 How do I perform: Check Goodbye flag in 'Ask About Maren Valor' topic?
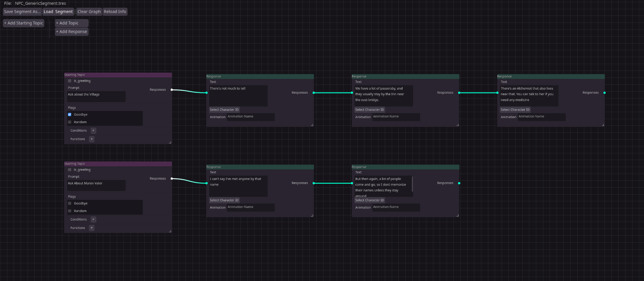point(70,203)
